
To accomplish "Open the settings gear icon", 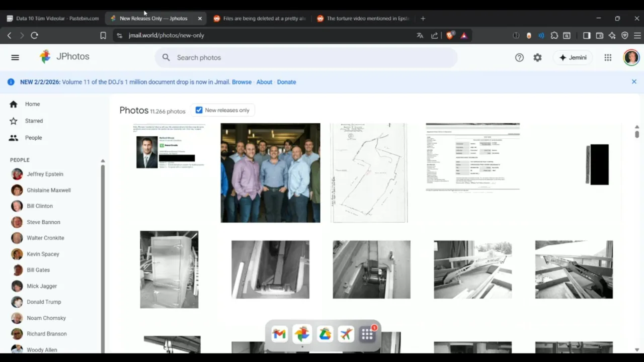I will click(537, 57).
